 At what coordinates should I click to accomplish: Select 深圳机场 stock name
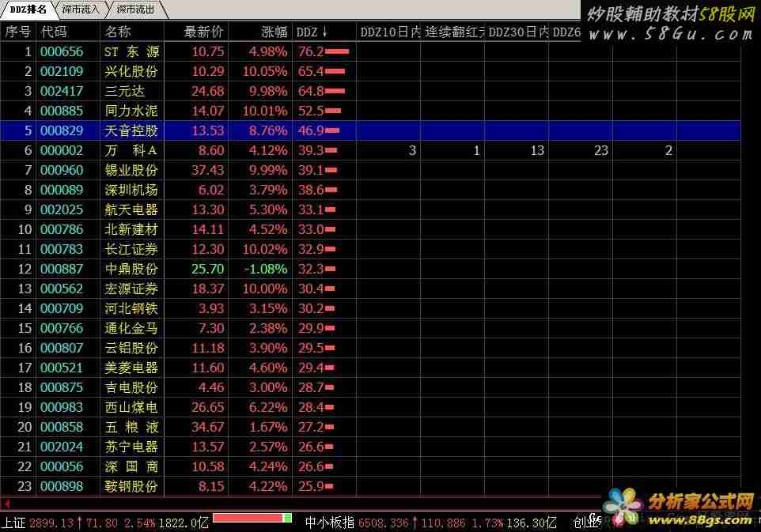(x=131, y=190)
